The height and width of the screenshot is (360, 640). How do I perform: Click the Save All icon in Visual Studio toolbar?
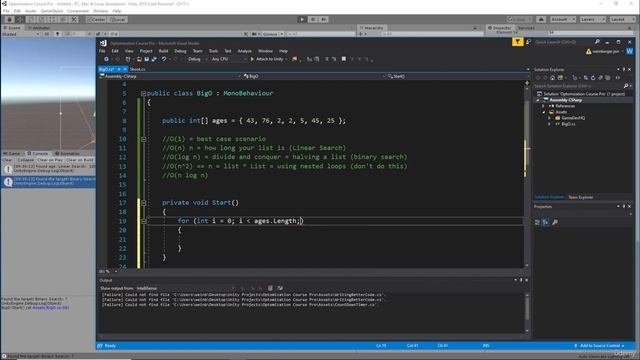(x=154, y=59)
